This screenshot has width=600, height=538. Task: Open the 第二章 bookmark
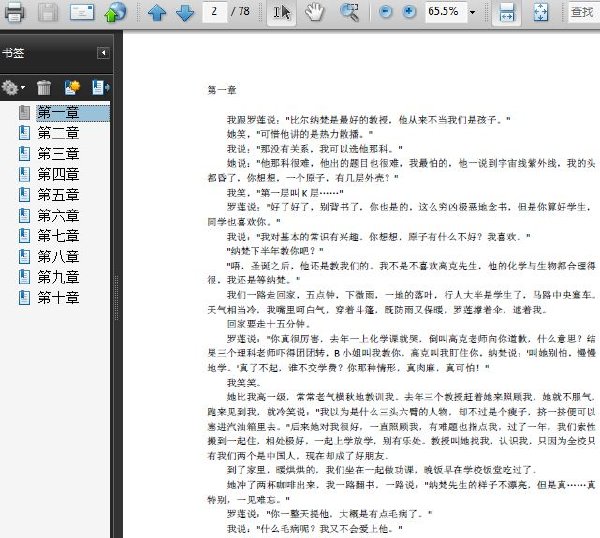[x=58, y=133]
